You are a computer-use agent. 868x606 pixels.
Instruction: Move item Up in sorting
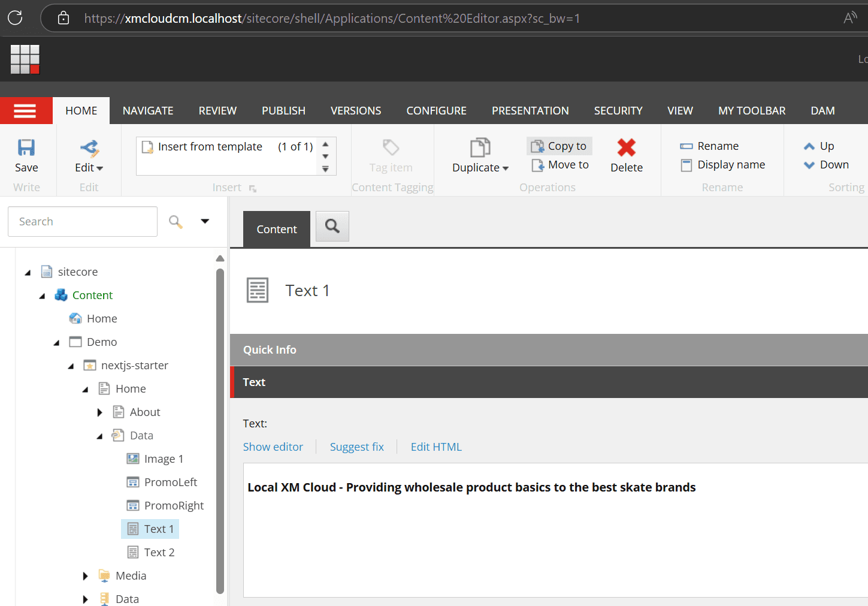819,146
